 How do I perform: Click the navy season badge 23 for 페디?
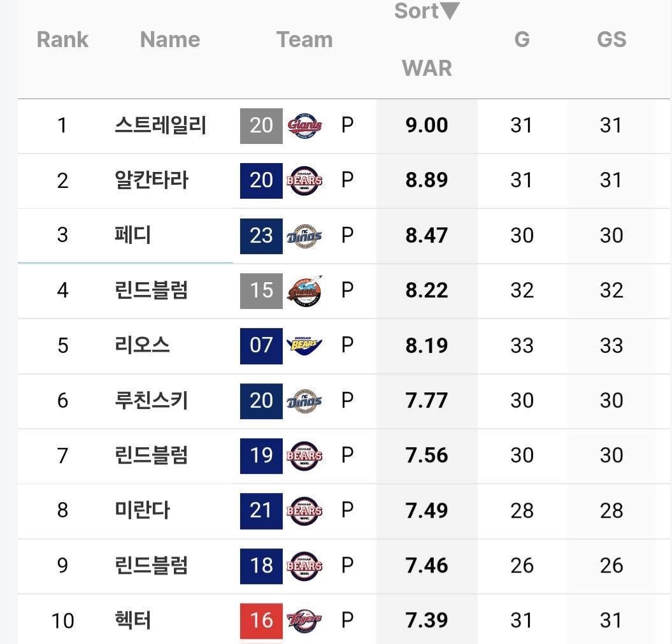point(261,236)
